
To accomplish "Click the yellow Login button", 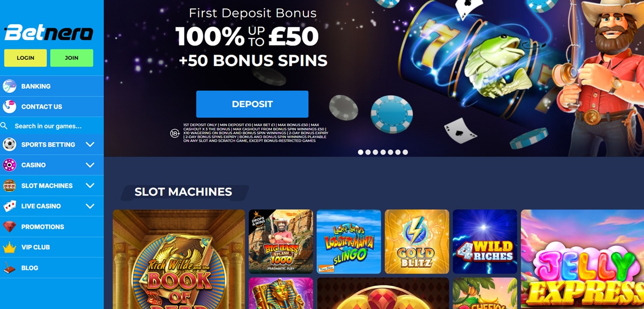I will [25, 58].
